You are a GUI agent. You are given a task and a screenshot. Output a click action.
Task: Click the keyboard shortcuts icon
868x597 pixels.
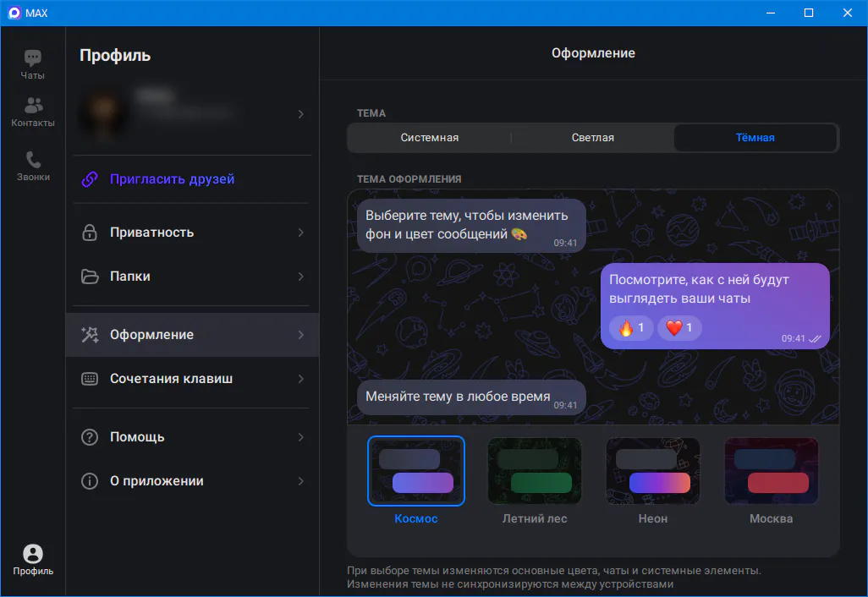coord(90,379)
